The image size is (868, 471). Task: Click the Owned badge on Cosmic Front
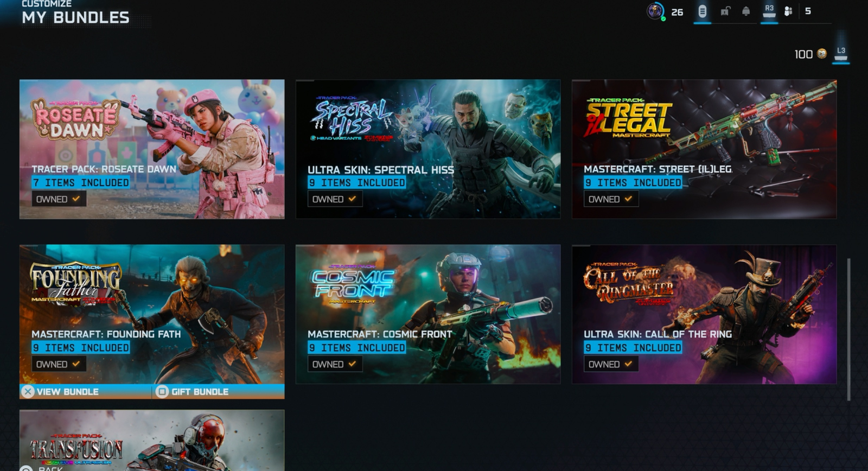tap(335, 364)
